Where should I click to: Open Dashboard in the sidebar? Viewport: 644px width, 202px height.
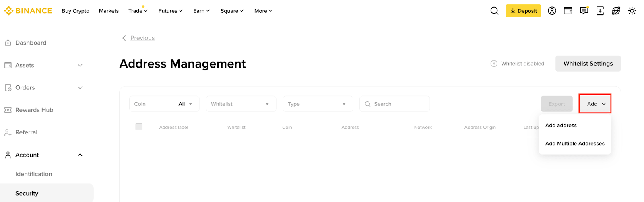31,43
